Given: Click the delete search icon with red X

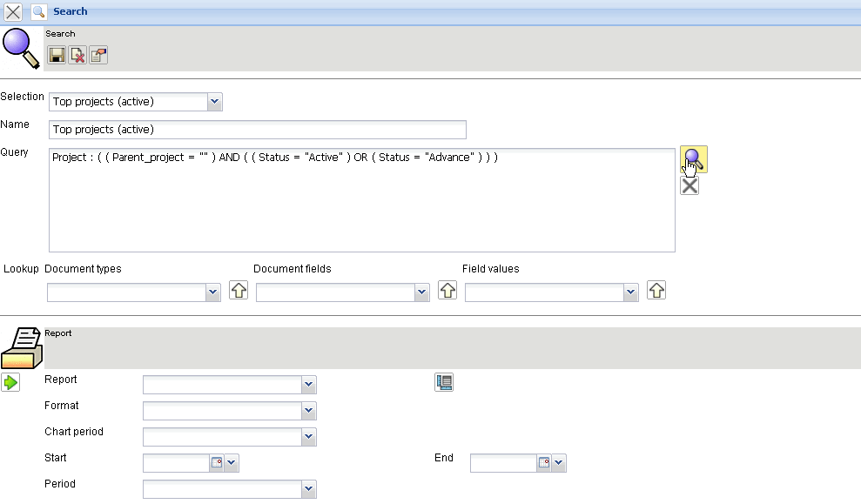Looking at the screenshot, I should tap(77, 55).
